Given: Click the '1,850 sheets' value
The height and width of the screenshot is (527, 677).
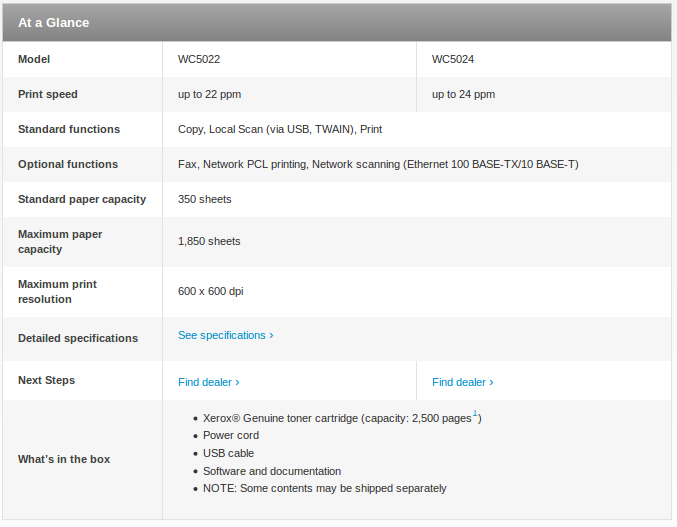Looking at the screenshot, I should [x=209, y=241].
